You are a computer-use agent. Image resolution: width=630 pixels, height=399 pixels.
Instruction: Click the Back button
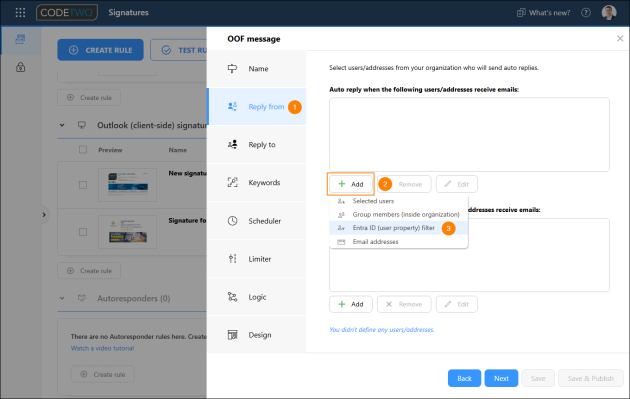464,378
